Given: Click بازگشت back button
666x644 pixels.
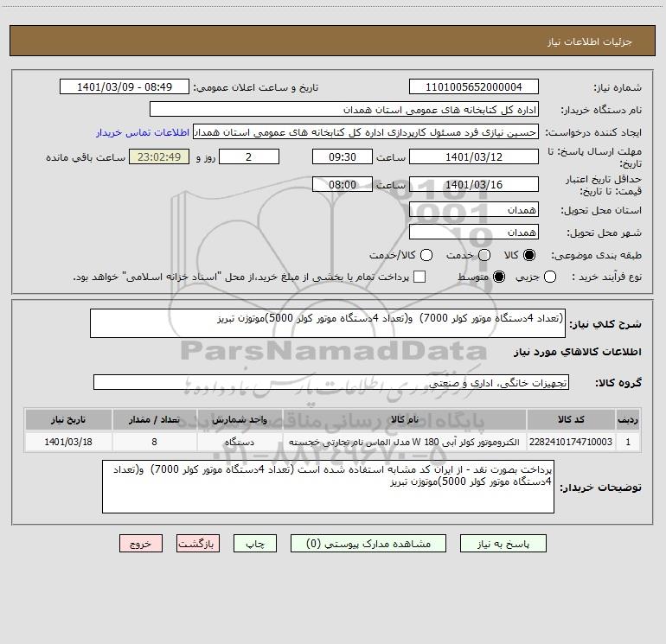Looking at the screenshot, I should tap(198, 544).
